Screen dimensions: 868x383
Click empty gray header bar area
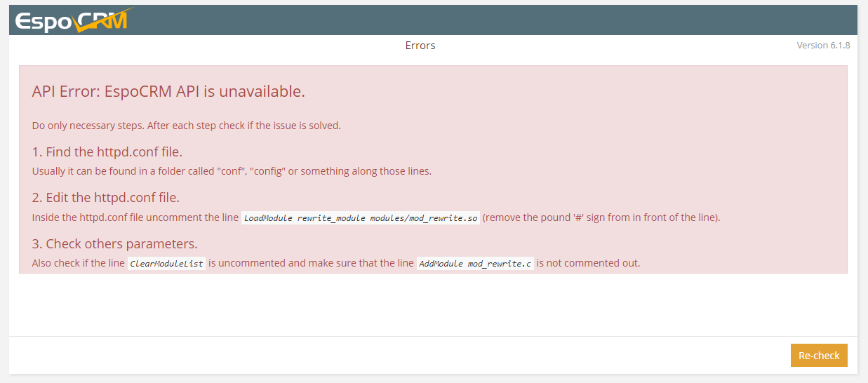click(x=491, y=20)
